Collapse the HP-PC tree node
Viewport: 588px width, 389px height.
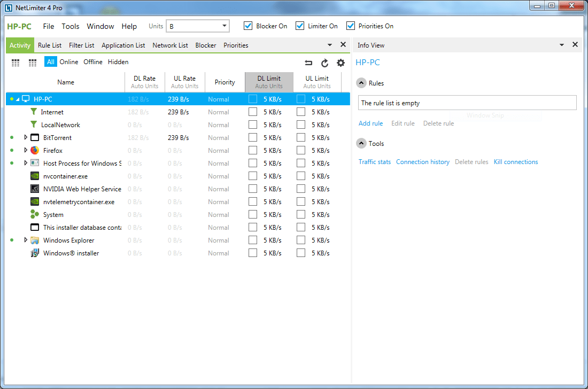click(18, 99)
